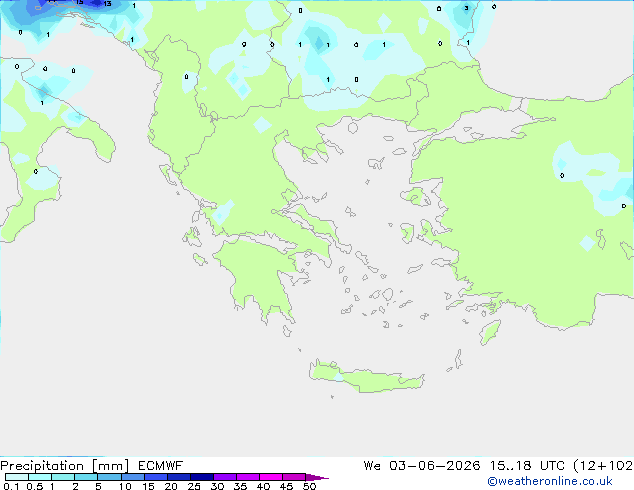Pick the 40–45 mm magenta legend swatch

(271, 477)
